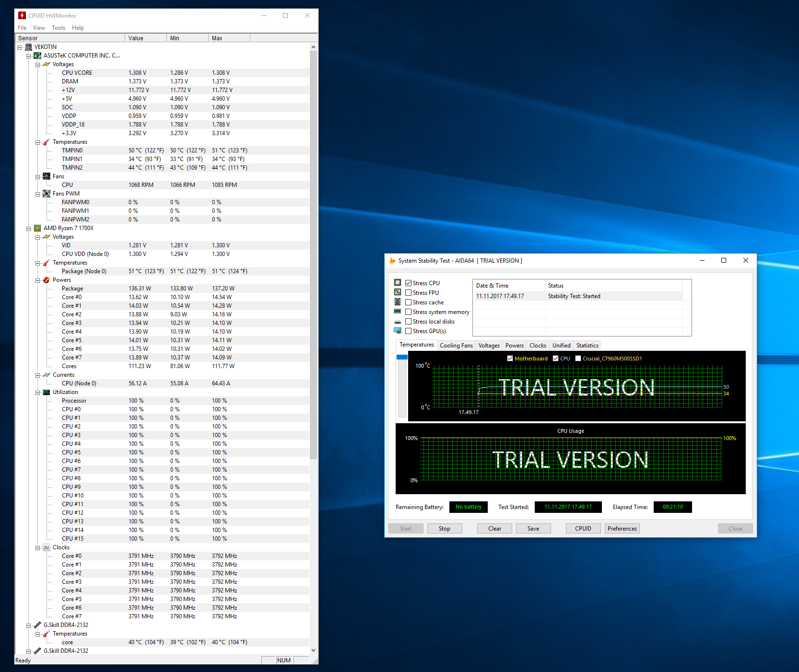Click the Ryzen Voltages lightning icon
799x672 pixels.
47,237
